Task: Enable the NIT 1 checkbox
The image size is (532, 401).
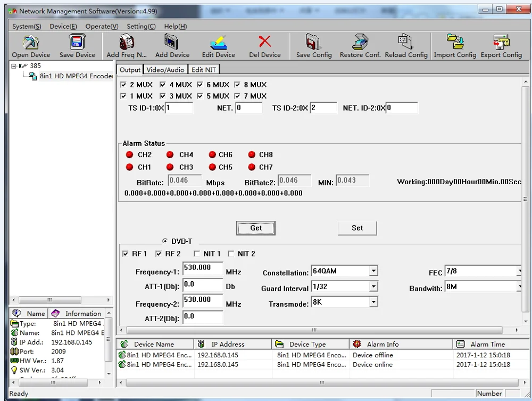Action: pos(197,253)
